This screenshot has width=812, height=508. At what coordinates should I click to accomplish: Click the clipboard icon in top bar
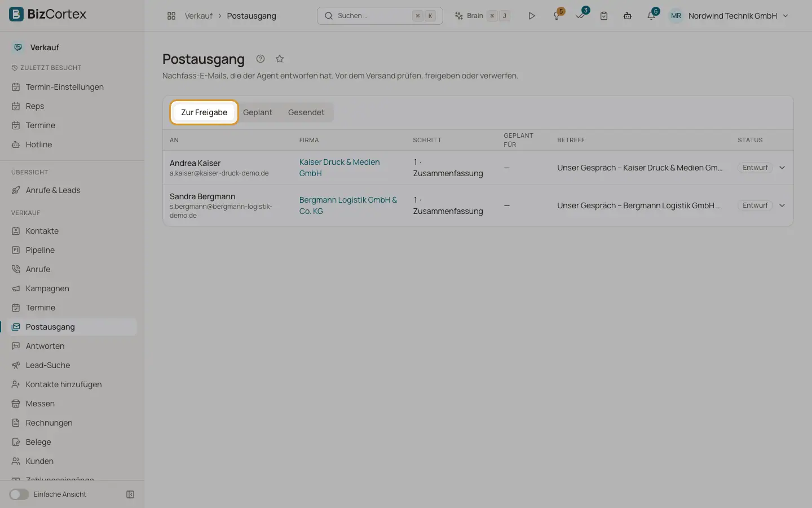(604, 16)
